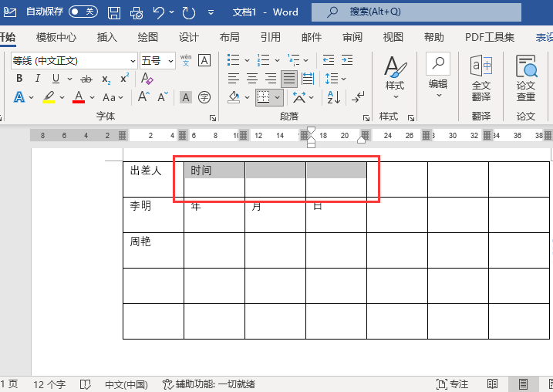Toggle strikethrough formatting
The image size is (553, 392).
pyautogui.click(x=86, y=79)
